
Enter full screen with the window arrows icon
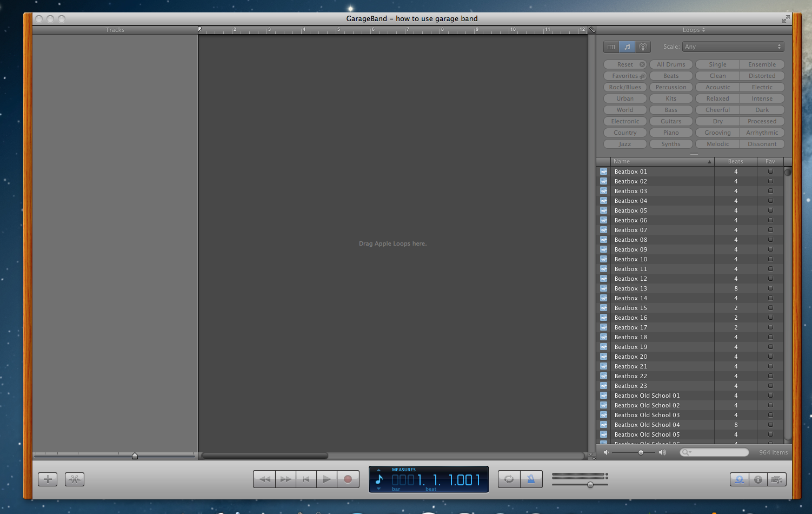click(786, 19)
